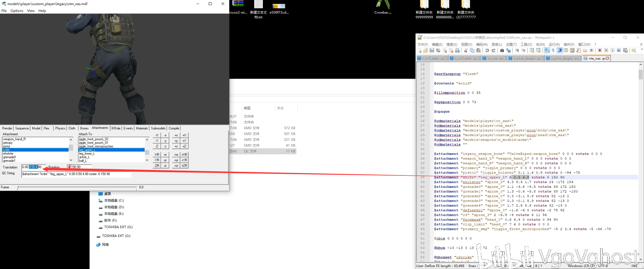The height and width of the screenshot is (269, 644).
Task: Click the +X translation button
Action: 184,135
